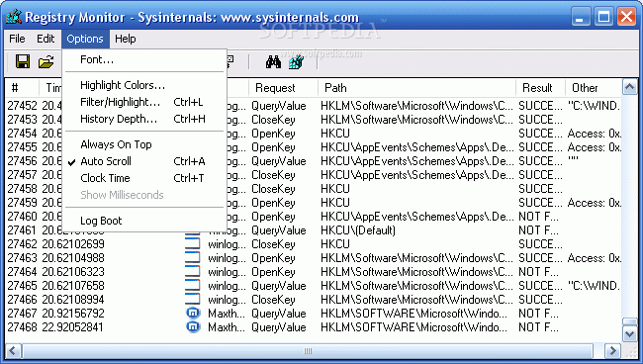The height and width of the screenshot is (364, 643).
Task: Click "C:\WIND. cell in row 27465
Action: point(595,286)
